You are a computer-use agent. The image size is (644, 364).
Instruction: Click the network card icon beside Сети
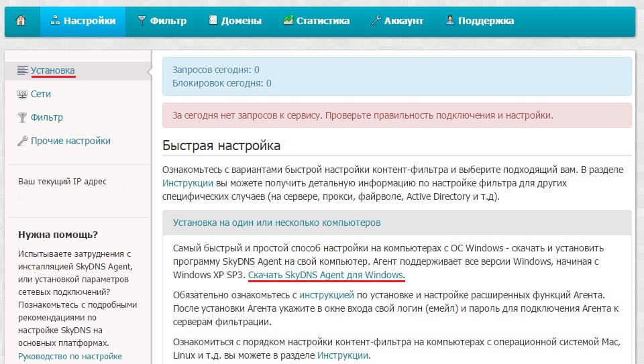tap(23, 94)
